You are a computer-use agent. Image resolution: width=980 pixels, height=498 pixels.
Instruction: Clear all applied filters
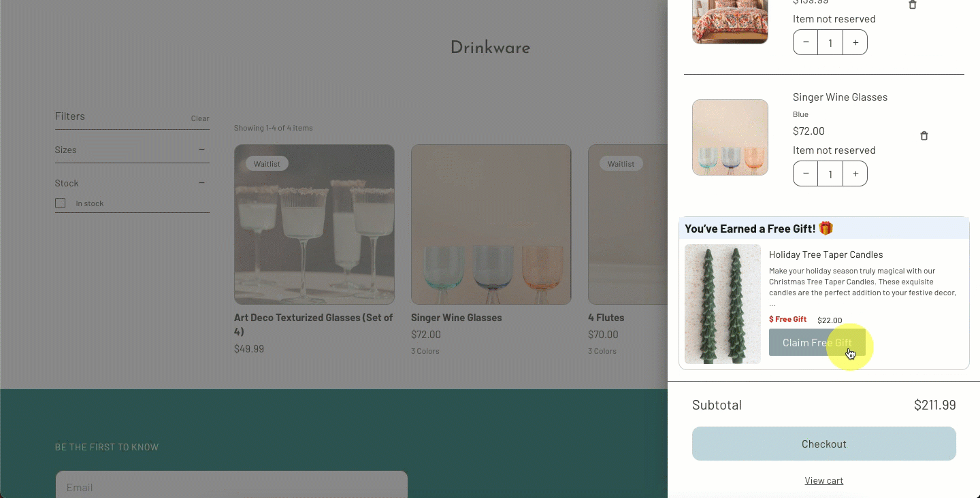pos(199,118)
